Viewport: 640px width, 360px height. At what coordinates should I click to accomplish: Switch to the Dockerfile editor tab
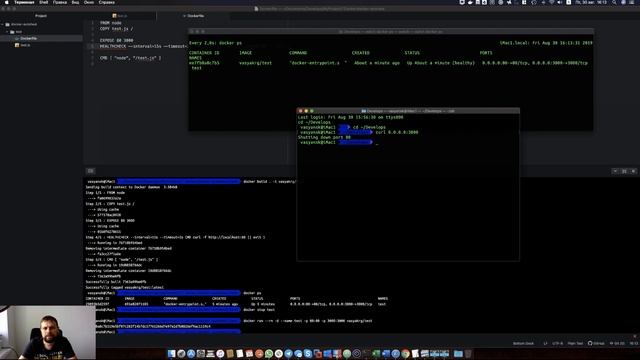(x=193, y=16)
